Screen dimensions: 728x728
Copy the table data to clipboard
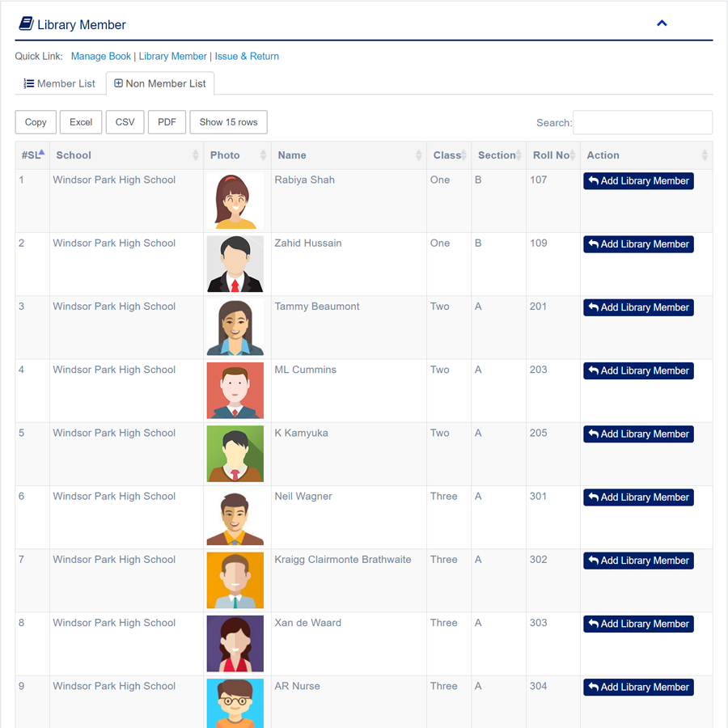[x=36, y=122]
